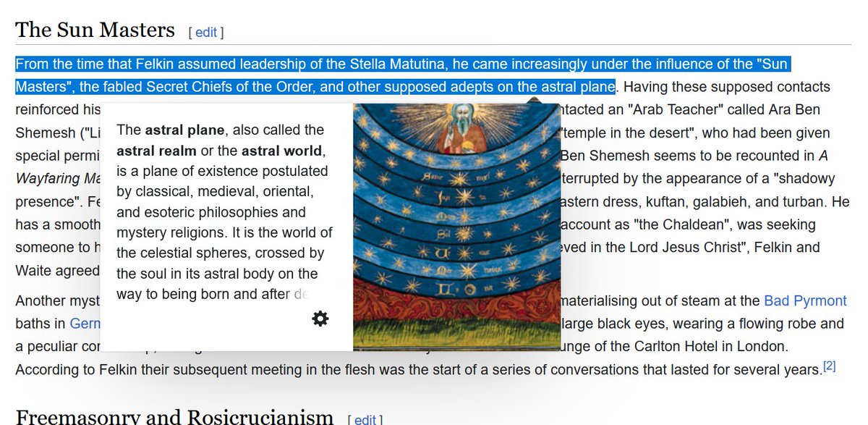Click the Freemasonry and Rosicrucianism heading
Screen dimensions: 868x425
(x=174, y=418)
